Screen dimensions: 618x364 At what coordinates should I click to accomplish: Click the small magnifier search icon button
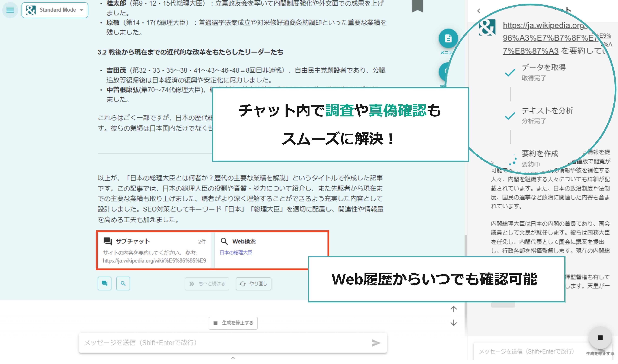tap(123, 284)
